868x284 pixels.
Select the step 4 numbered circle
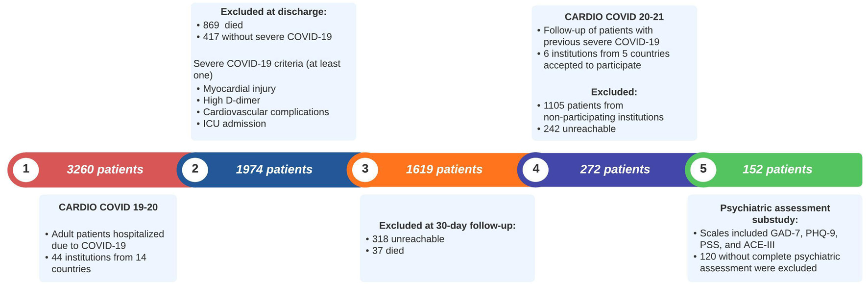click(536, 169)
